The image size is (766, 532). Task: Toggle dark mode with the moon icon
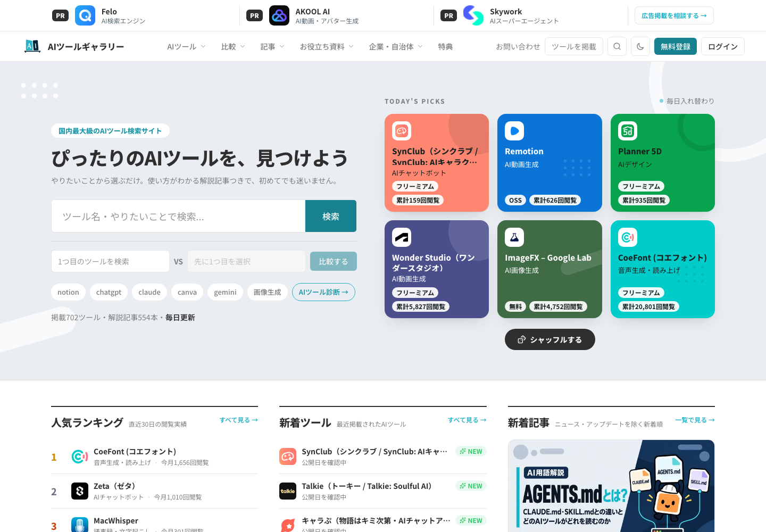click(x=640, y=46)
